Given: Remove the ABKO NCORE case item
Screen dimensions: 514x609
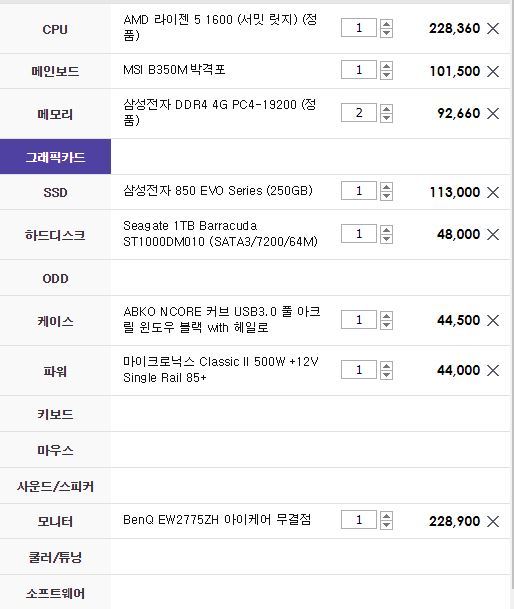Looking at the screenshot, I should pos(493,320).
